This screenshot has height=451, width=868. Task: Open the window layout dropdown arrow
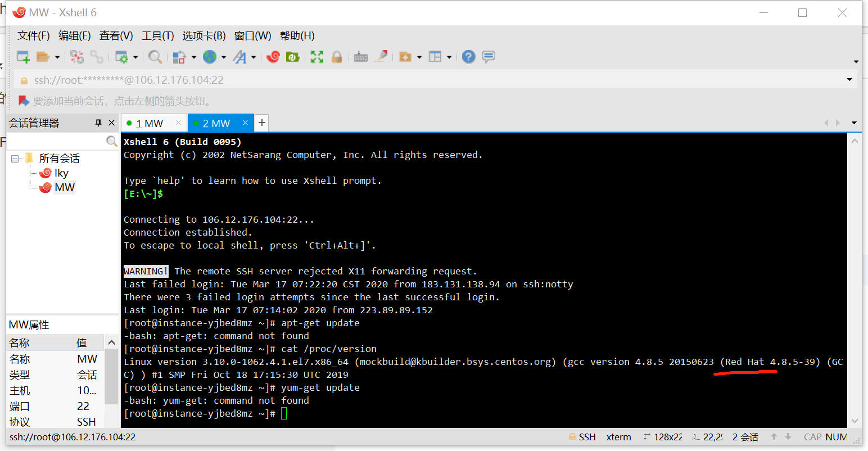[449, 56]
